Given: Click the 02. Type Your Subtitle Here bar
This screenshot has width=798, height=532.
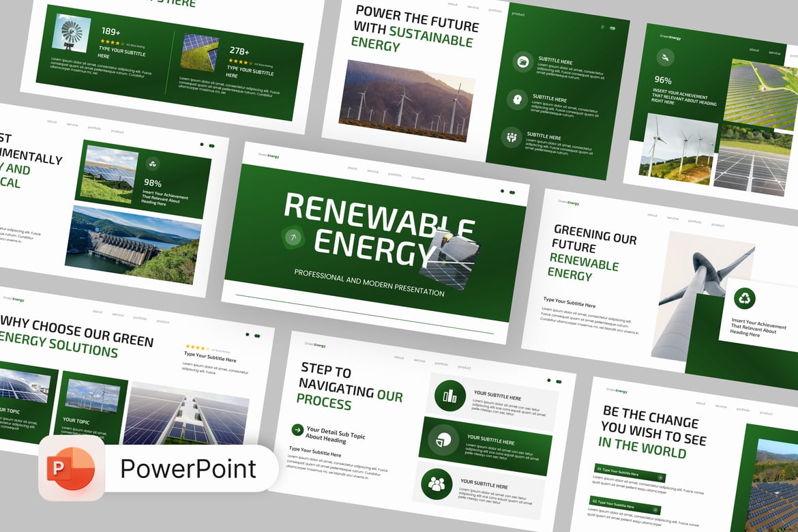Looking at the screenshot, I should pyautogui.click(x=625, y=505).
